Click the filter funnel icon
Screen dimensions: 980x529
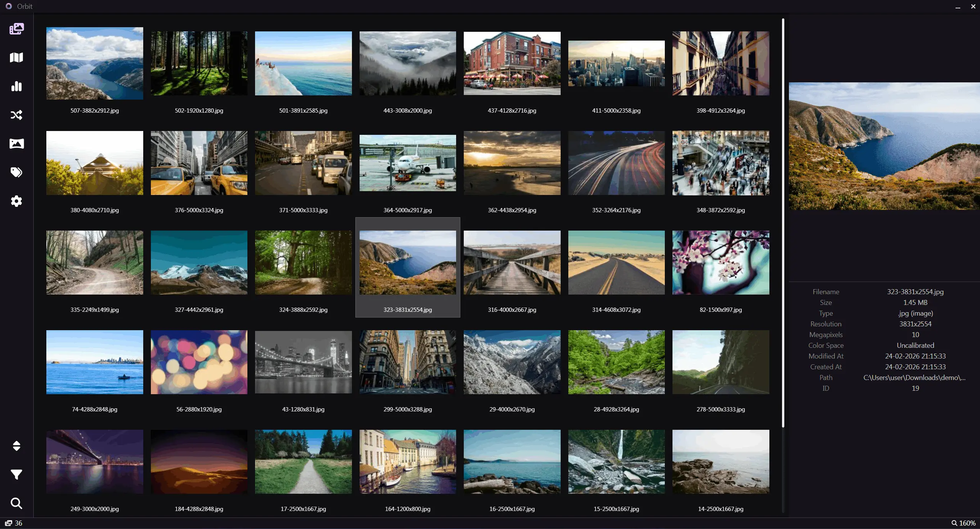click(x=16, y=475)
